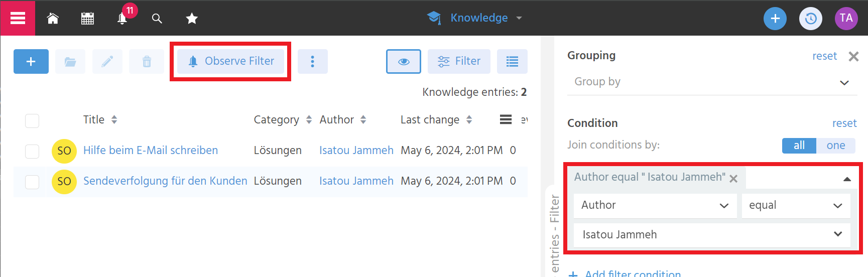This screenshot has height=277, width=868.
Task: Open the hamburger main menu
Action: tap(18, 18)
